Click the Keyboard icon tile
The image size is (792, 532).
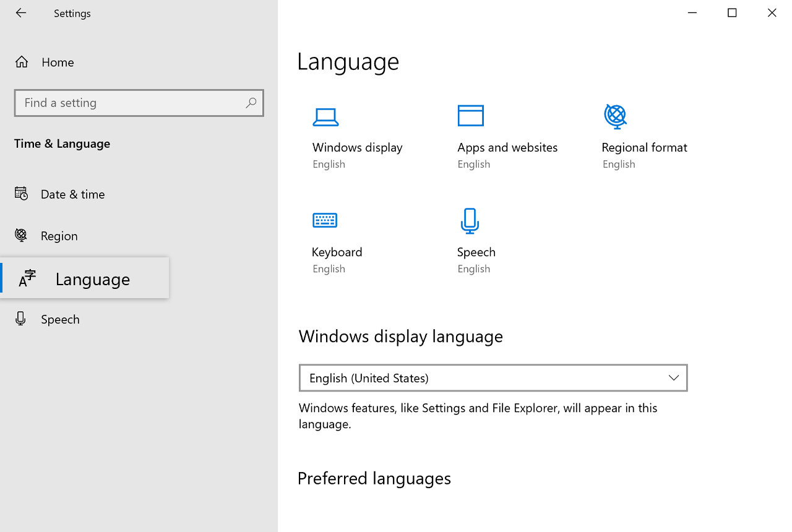tap(325, 220)
